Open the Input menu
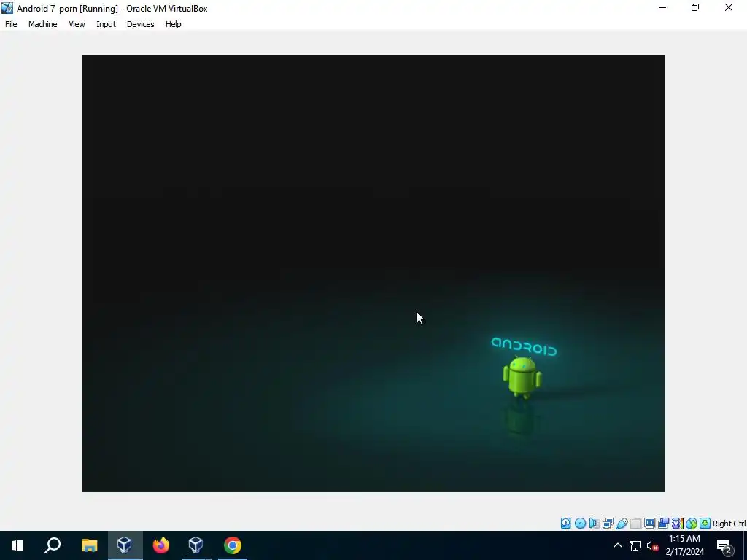This screenshot has width=747, height=560. 107,24
